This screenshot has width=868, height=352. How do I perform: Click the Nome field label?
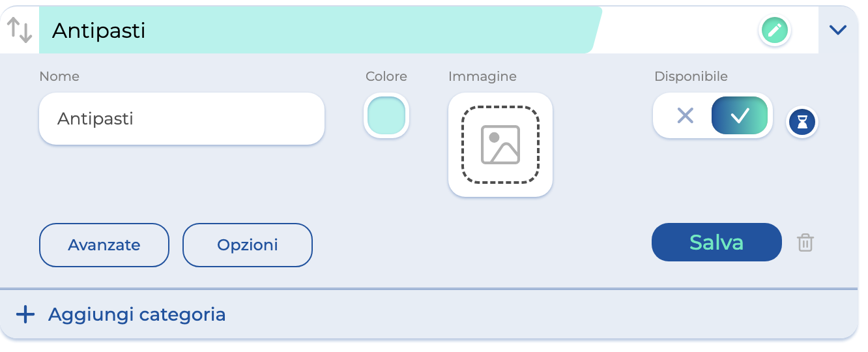59,76
